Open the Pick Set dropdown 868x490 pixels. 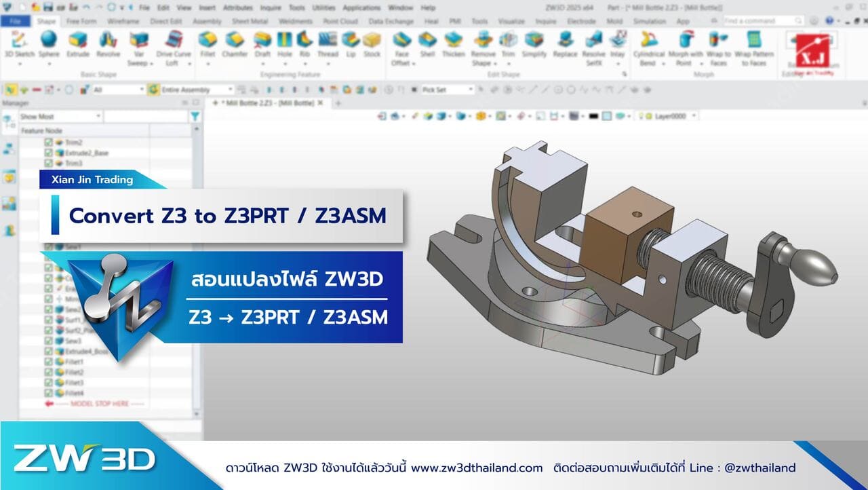click(x=471, y=89)
